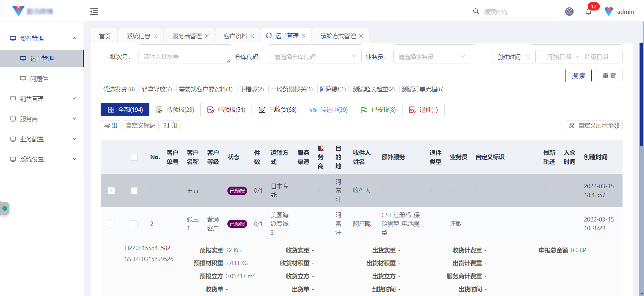Screen dimensions: 644x296
Task: Click the 批次号 input field
Action: coord(184,57)
